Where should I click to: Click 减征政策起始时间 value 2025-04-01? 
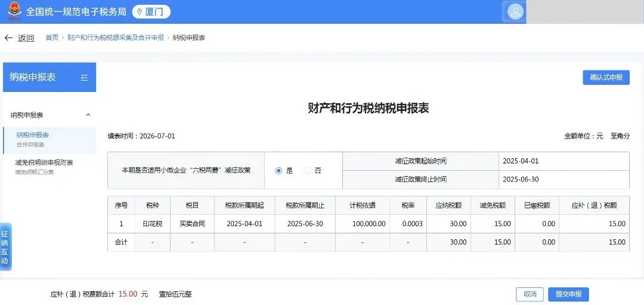(521, 161)
